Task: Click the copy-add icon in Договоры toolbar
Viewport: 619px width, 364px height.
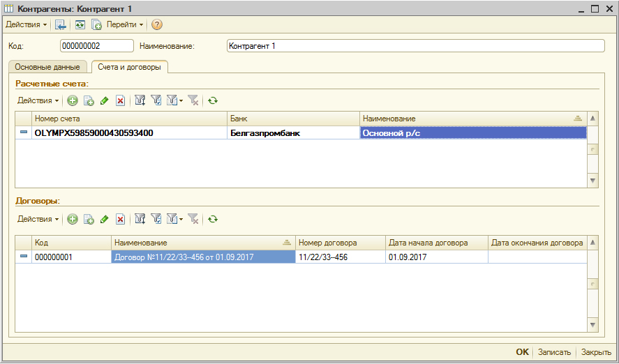Action: (89, 219)
